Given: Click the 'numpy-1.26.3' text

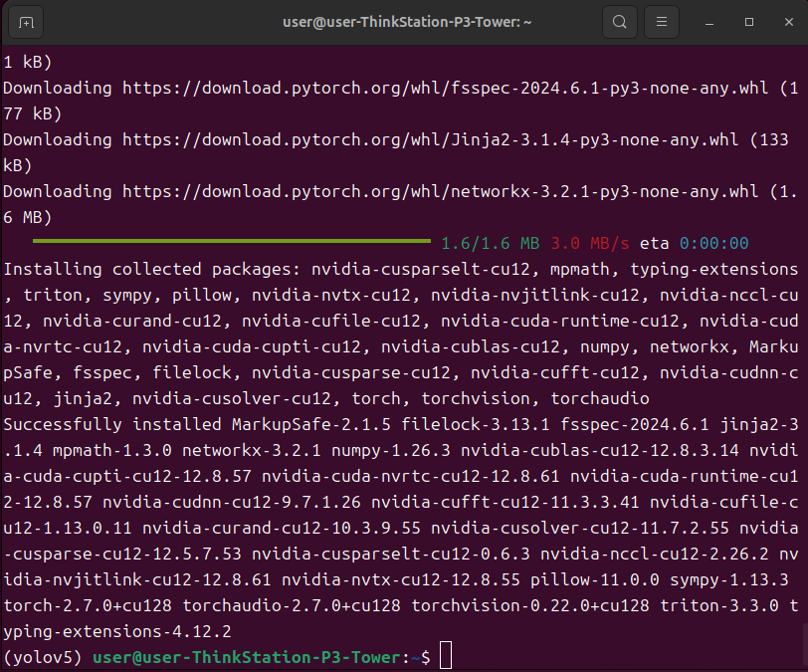Looking at the screenshot, I should (x=391, y=450).
